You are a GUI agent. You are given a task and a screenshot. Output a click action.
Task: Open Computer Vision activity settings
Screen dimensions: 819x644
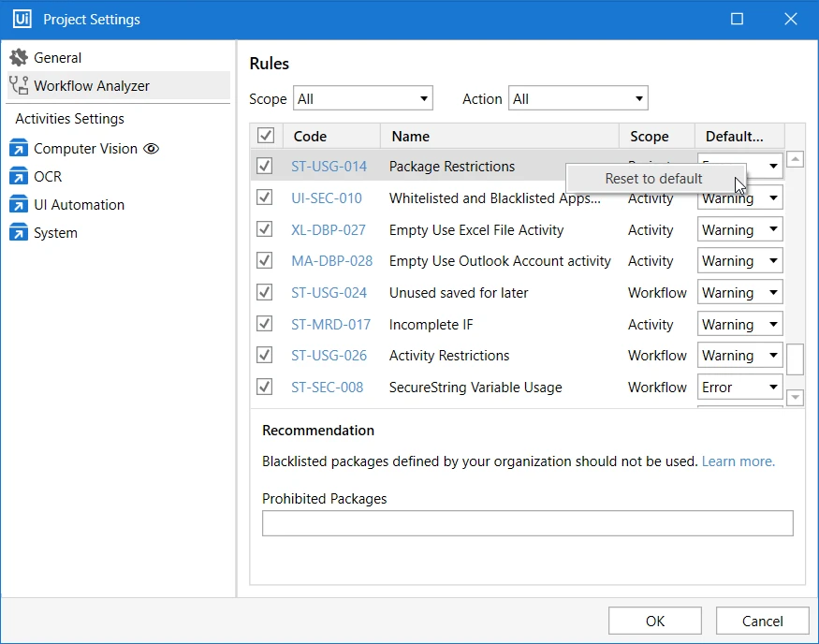86,148
